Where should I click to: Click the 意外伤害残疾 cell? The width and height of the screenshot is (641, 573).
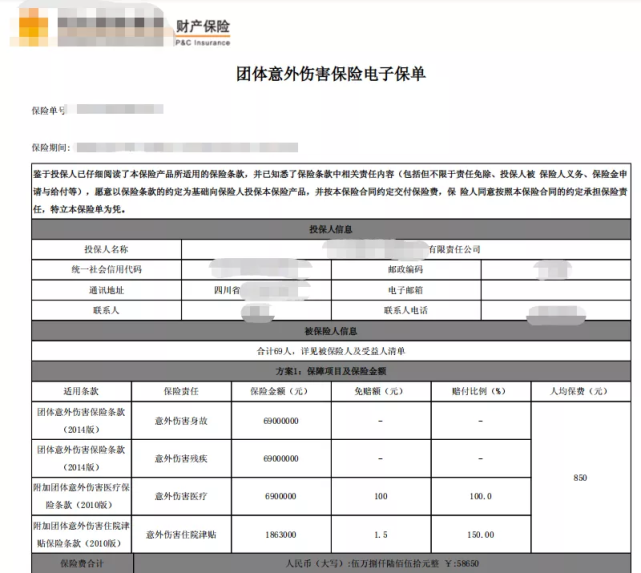[x=181, y=459]
